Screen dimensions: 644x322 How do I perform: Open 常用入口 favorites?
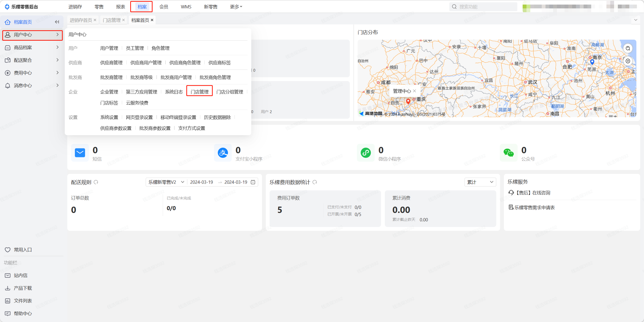(x=23, y=250)
